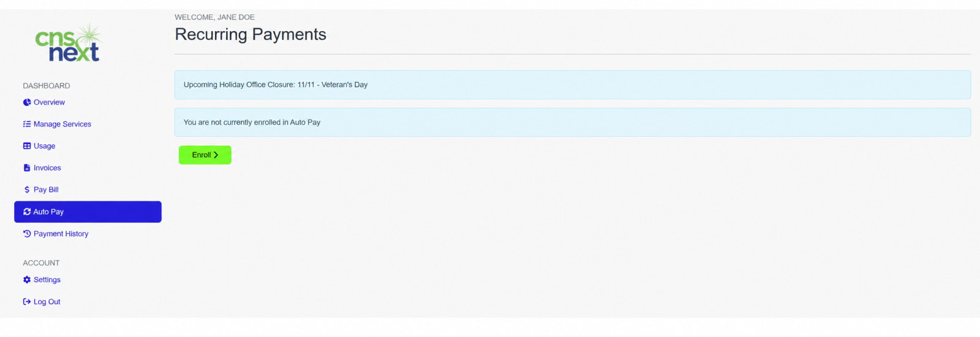The image size is (980, 337).
Task: Click the green Enroll button
Action: (x=205, y=155)
